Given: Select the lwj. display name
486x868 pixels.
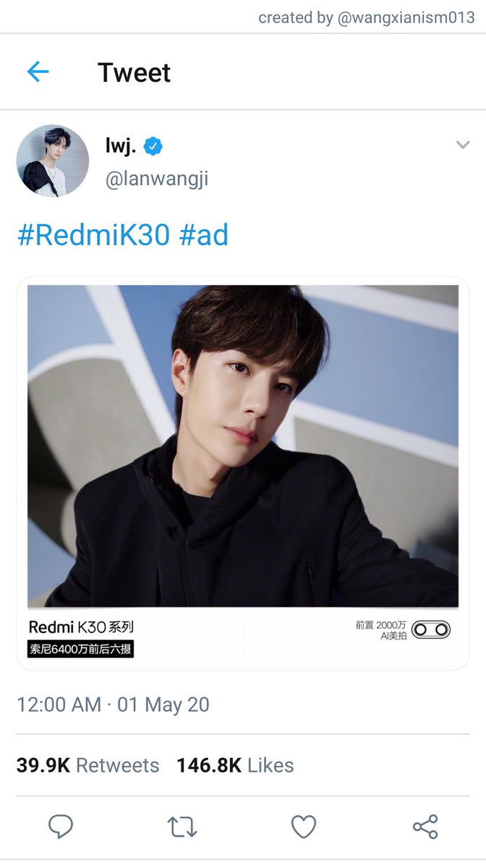Looking at the screenshot, I should point(121,147).
